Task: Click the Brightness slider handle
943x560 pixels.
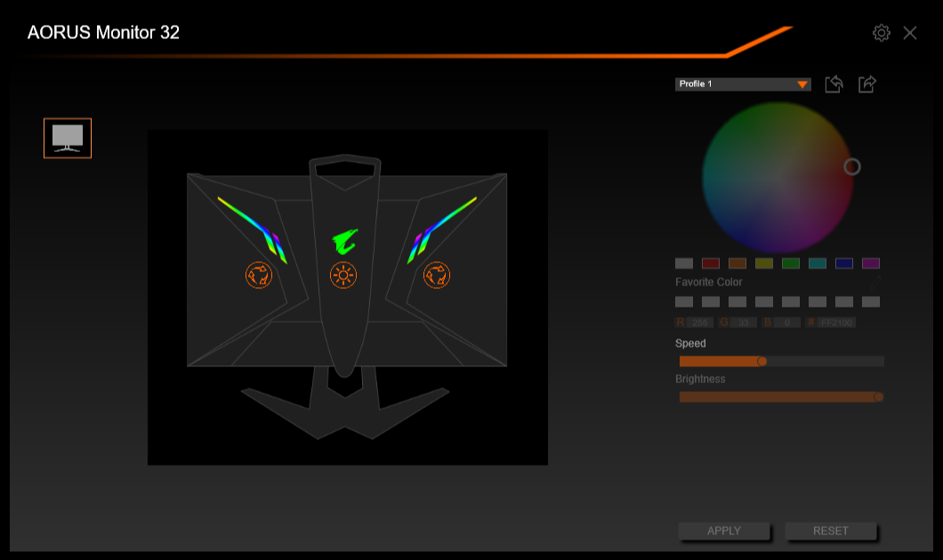Action: click(878, 396)
